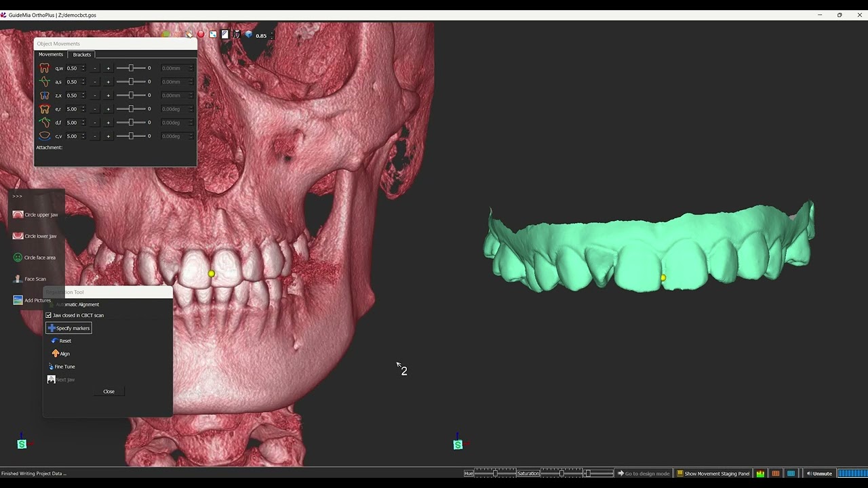Close the Registration Tool dialog
Screen dimensions: 868x488
pos(108,391)
